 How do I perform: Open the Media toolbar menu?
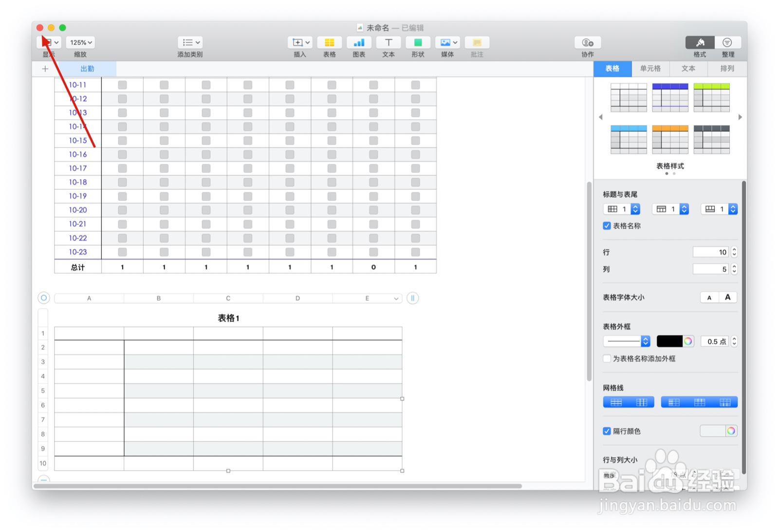pos(447,42)
